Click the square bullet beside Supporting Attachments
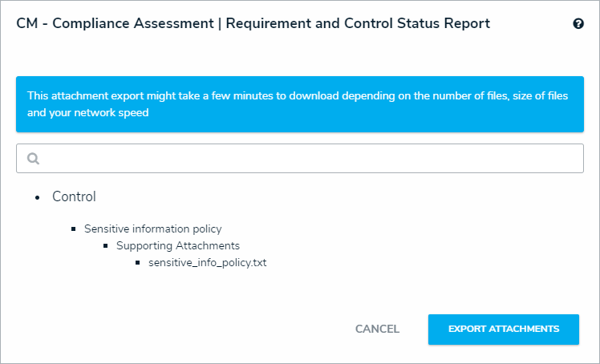The width and height of the screenshot is (600, 364). pyautogui.click(x=107, y=245)
